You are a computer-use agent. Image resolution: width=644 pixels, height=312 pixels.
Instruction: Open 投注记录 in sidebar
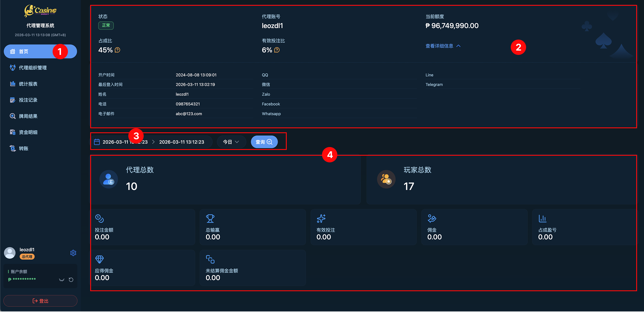click(x=28, y=100)
